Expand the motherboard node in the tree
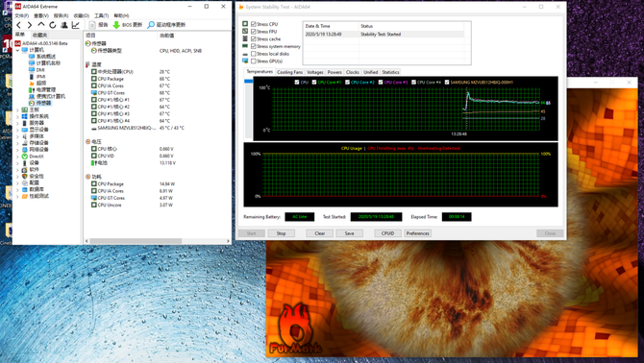Image resolution: width=644 pixels, height=363 pixels. click(x=17, y=109)
